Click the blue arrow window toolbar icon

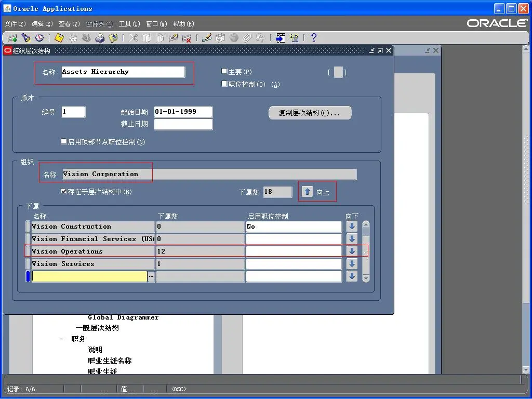point(281,38)
